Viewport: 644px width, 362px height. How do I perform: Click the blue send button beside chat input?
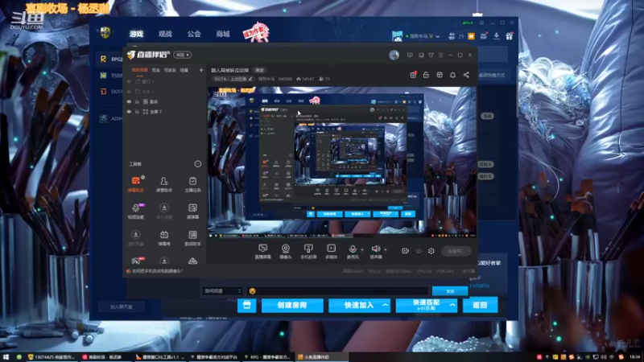(450, 291)
